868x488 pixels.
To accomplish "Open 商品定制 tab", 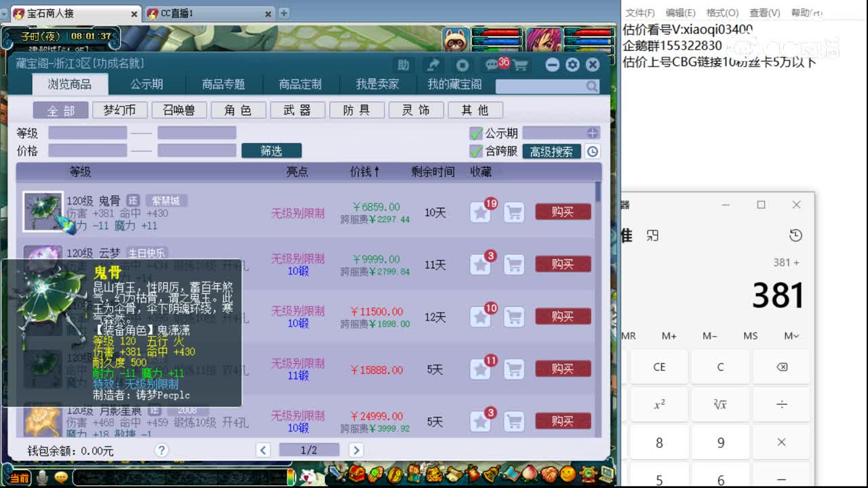I will click(x=300, y=84).
